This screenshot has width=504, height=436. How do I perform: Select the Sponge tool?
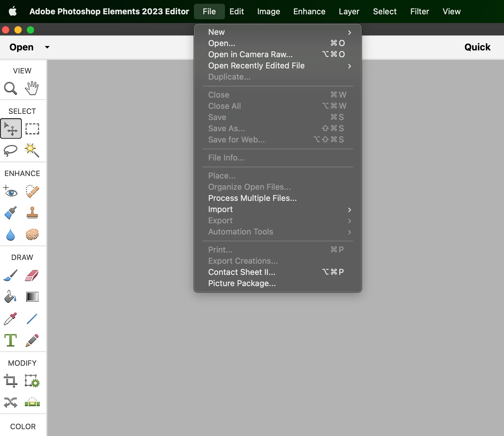pyautogui.click(x=32, y=234)
